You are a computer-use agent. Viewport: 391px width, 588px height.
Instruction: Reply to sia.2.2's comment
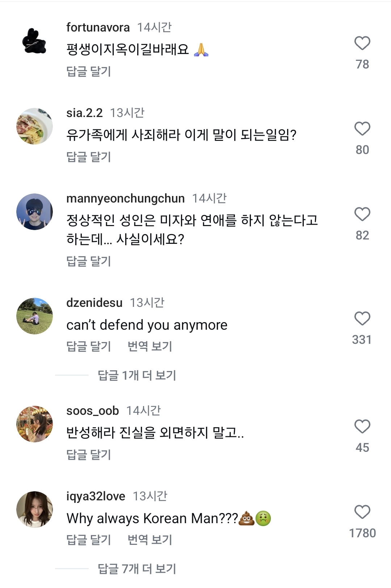(x=89, y=157)
